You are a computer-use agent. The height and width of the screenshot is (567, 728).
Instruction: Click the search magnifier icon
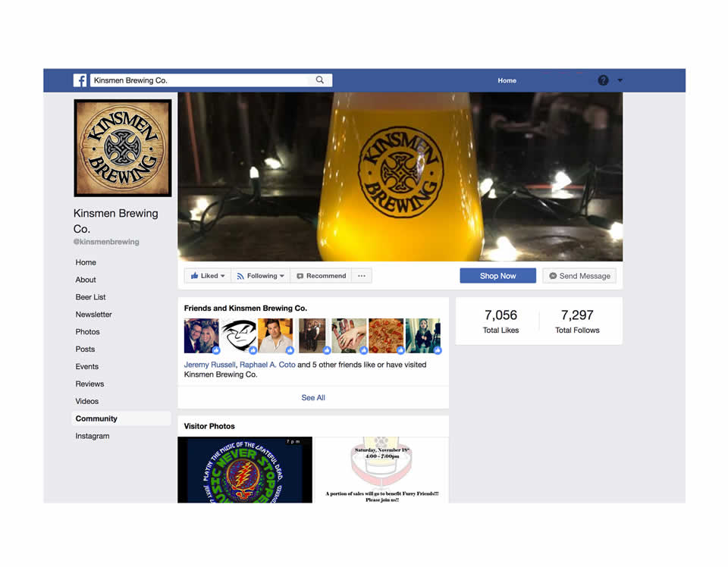pyautogui.click(x=320, y=80)
